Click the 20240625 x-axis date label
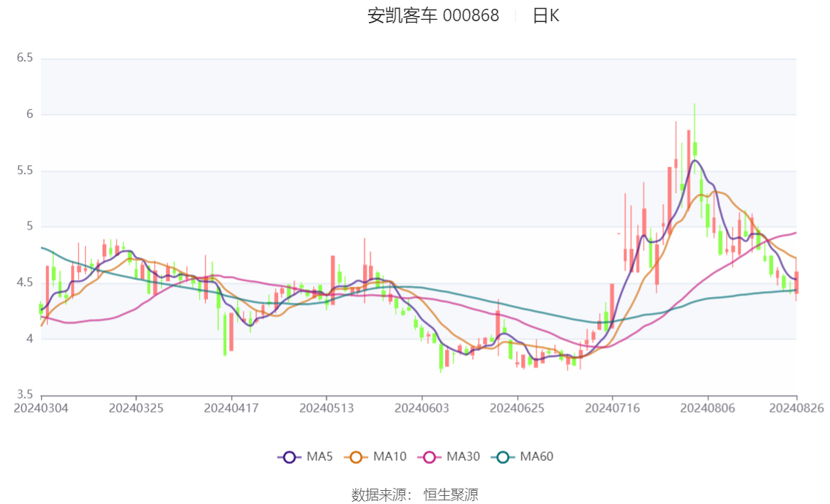 click(x=517, y=408)
